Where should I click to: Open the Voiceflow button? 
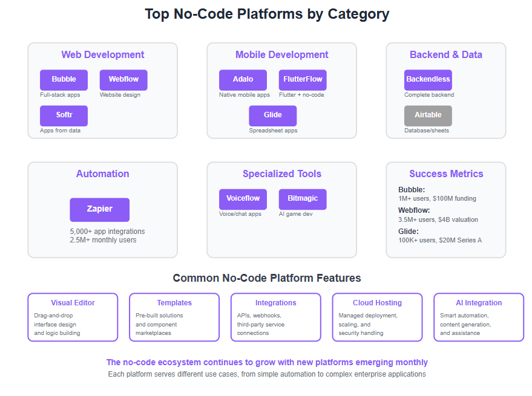[x=243, y=200]
